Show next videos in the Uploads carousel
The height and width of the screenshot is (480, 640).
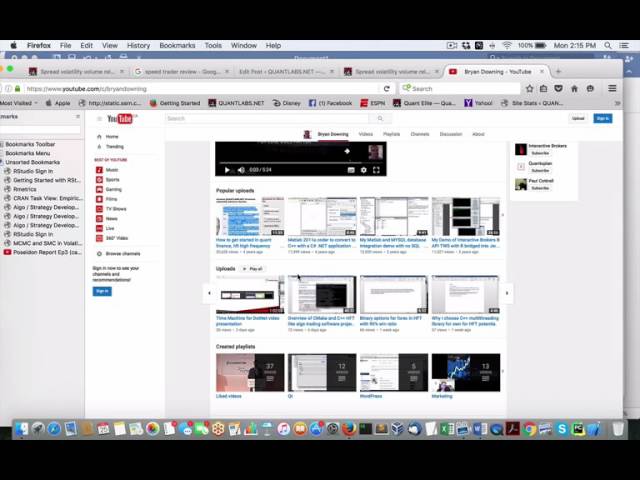pos(507,293)
